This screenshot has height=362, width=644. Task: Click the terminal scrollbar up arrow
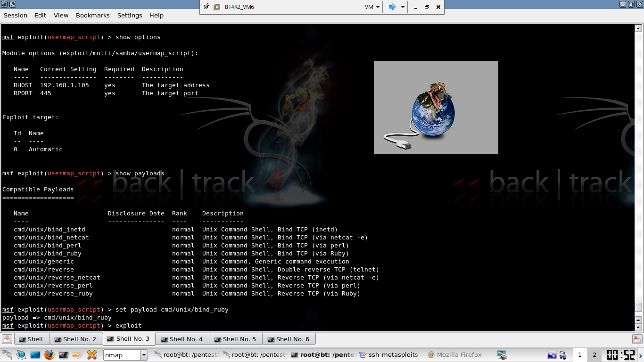639,28
